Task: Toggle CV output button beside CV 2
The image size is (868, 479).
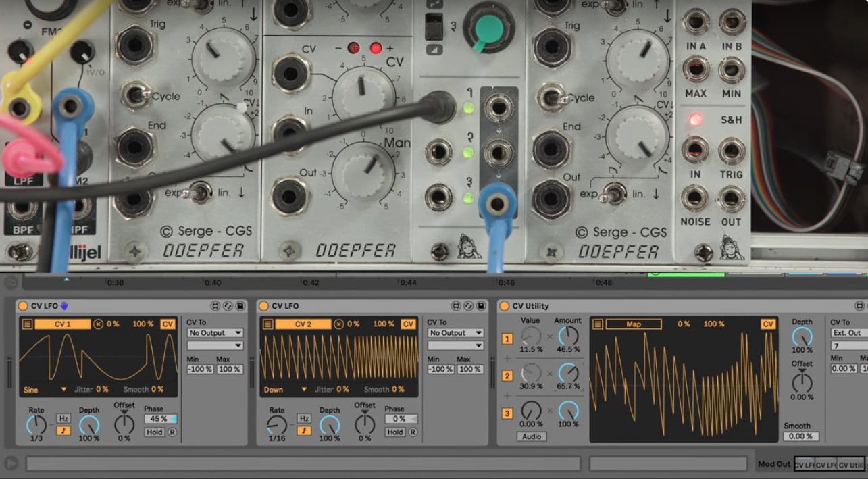Action: (408, 324)
